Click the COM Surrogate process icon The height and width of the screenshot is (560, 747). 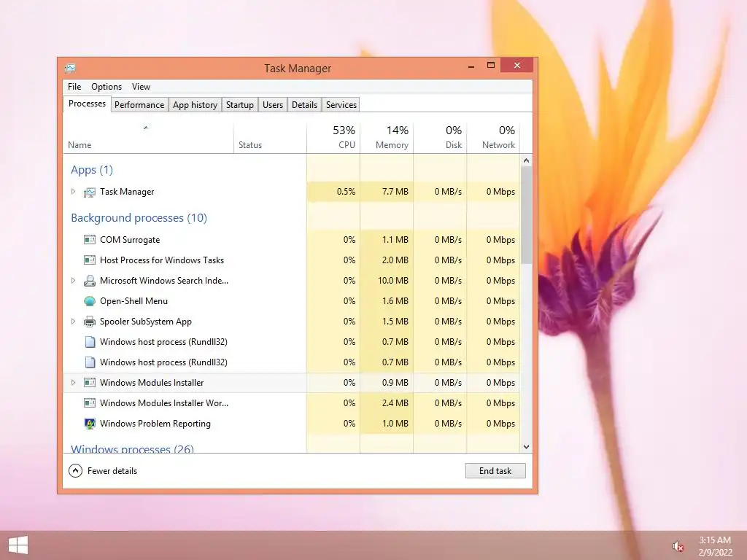pyautogui.click(x=90, y=239)
